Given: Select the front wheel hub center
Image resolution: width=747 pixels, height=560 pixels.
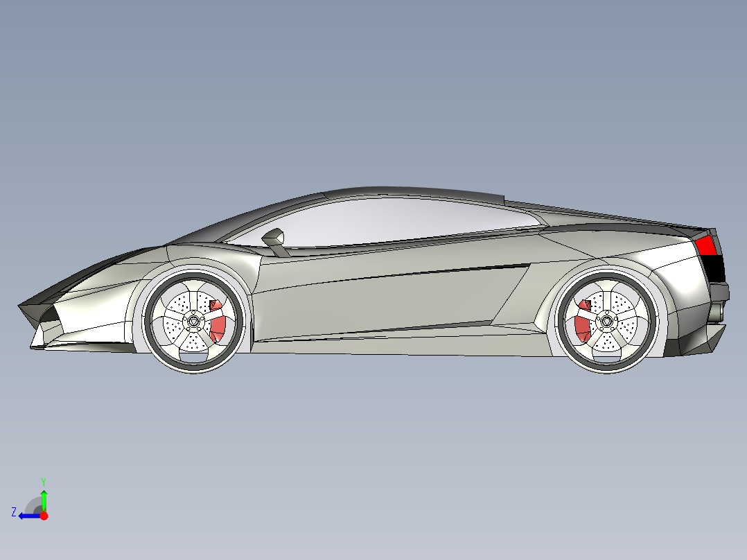Looking at the screenshot, I should point(193,322).
